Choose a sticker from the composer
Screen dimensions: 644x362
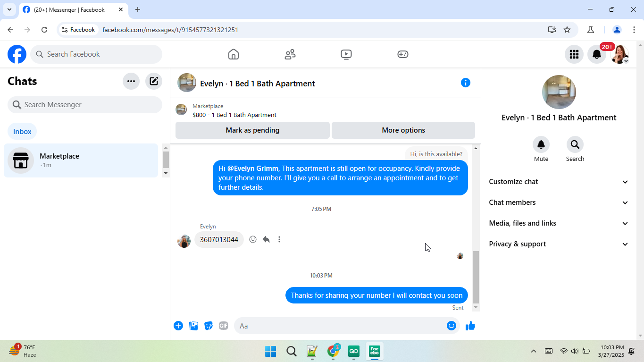(x=209, y=326)
